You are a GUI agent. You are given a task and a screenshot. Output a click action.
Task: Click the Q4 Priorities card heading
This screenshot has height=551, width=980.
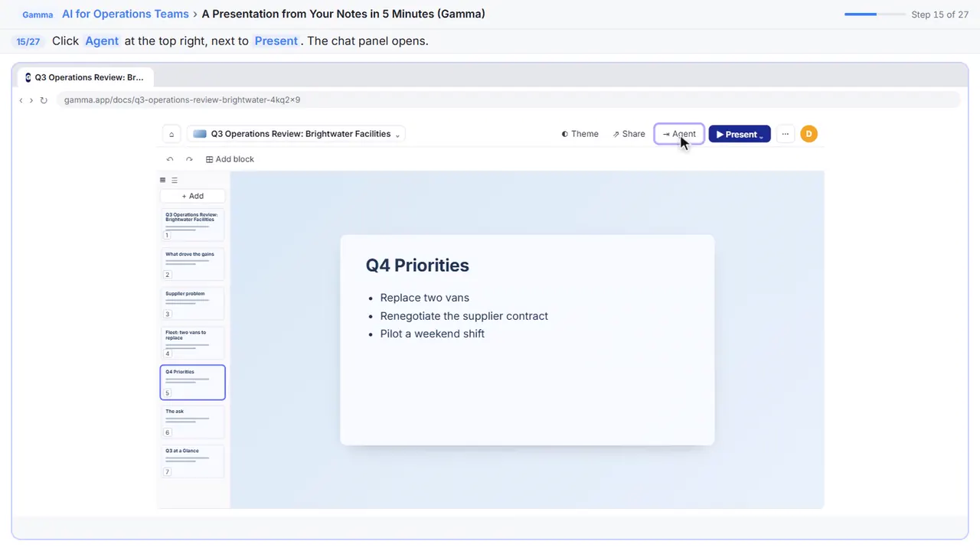coord(417,266)
